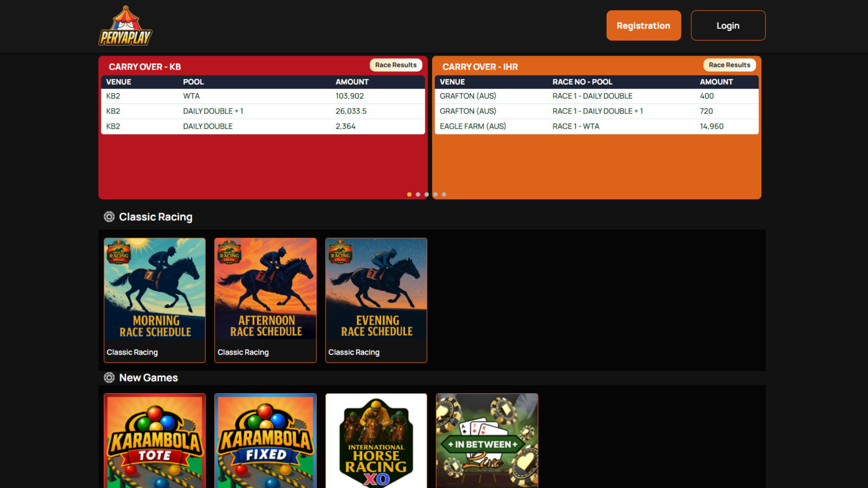Open the Login form
This screenshot has width=868, height=488.
coord(728,26)
